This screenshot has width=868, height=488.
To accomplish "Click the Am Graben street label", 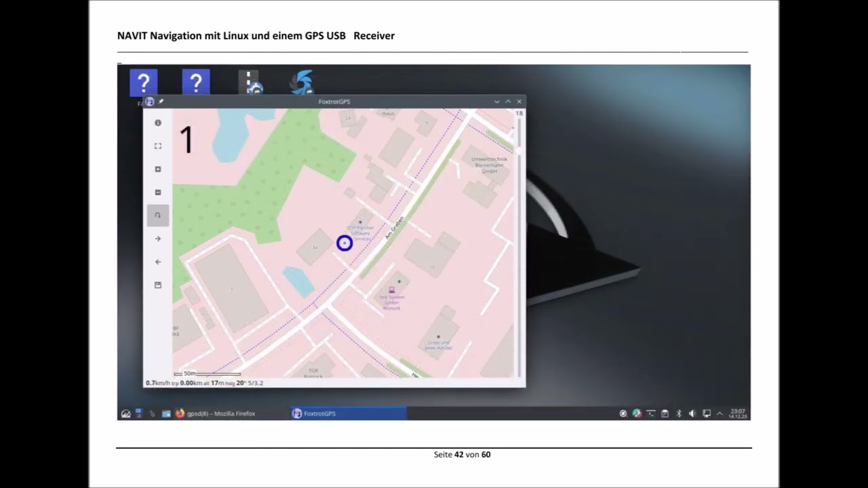I will [x=393, y=227].
